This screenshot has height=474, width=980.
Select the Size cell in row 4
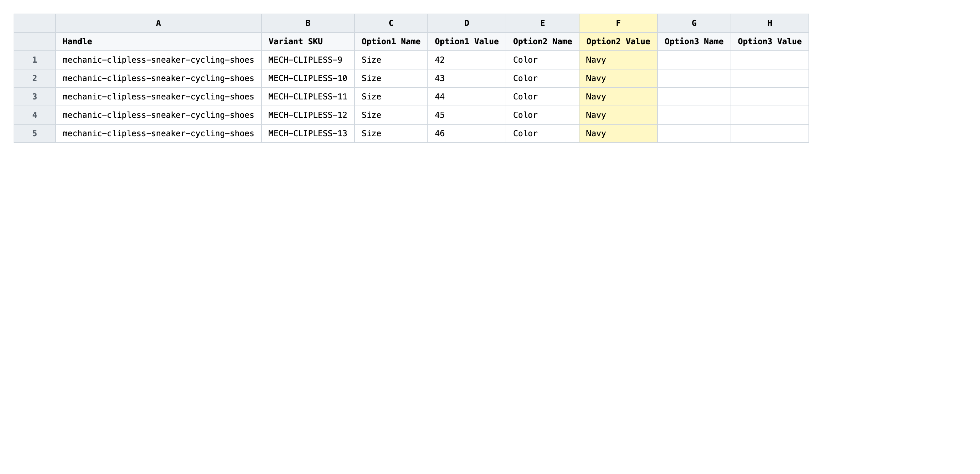pyautogui.click(x=391, y=115)
